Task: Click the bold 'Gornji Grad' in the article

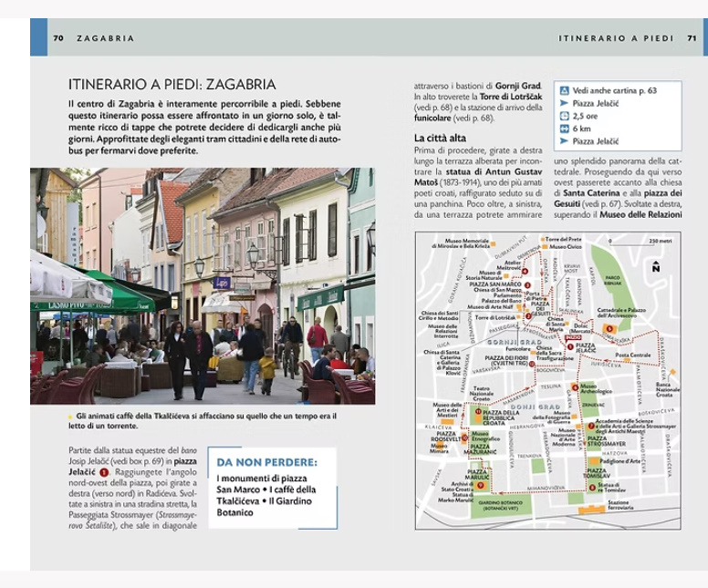Action: (518, 86)
